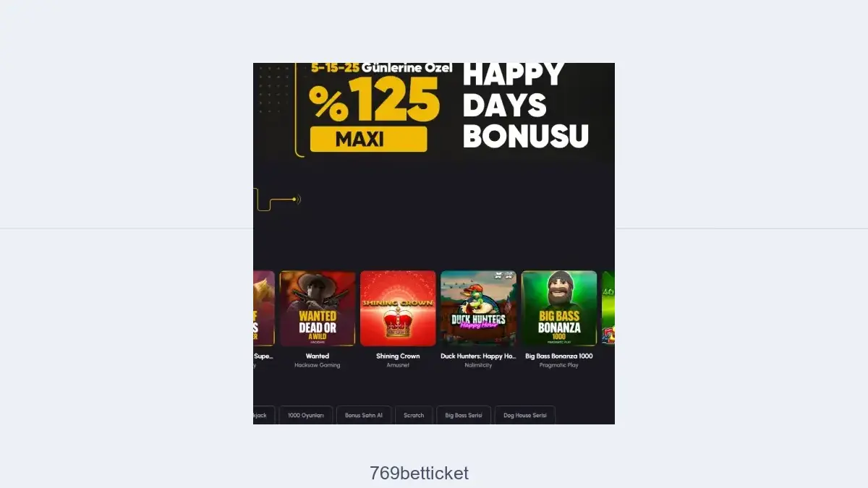Launch the Shining Crown game tile

[398, 309]
